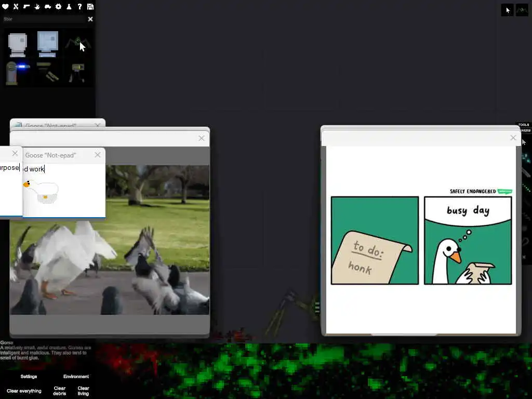Click the filter search field
This screenshot has width=532, height=399.
click(44, 19)
